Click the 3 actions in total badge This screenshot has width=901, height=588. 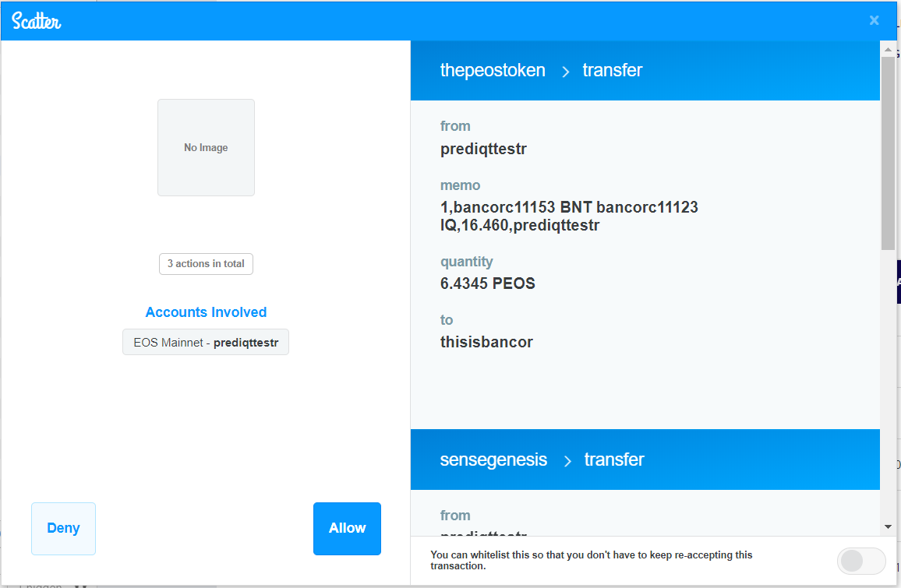206,263
